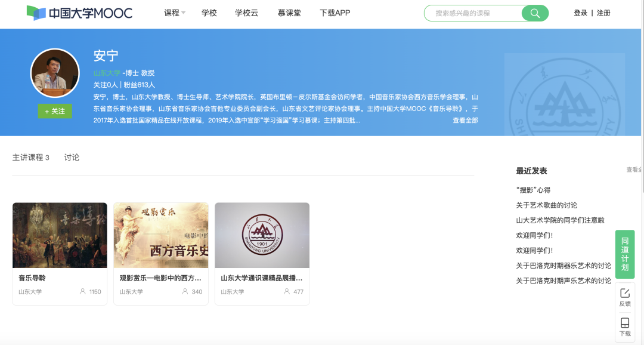Click the 中国大学MOOC logo icon
This screenshot has height=345, width=644.
click(x=33, y=13)
